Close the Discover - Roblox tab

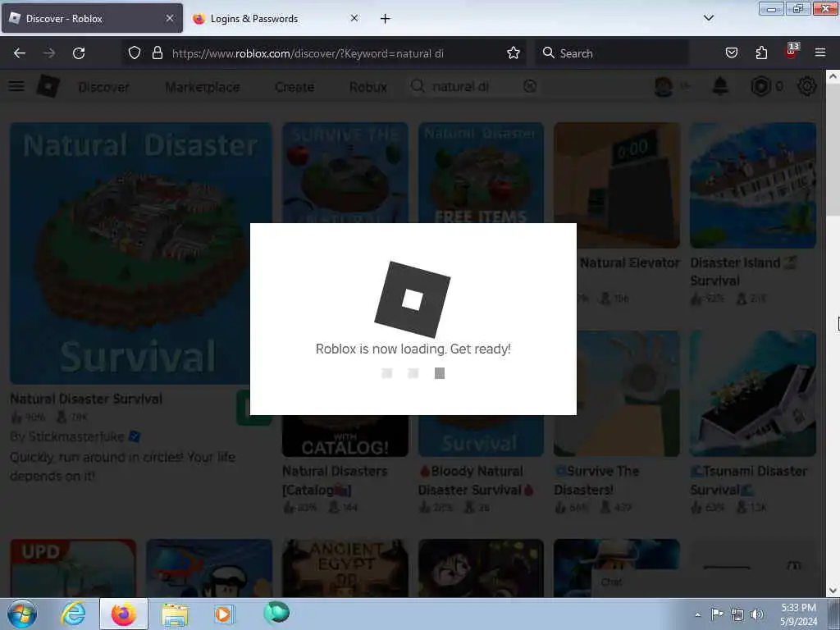[x=170, y=18]
